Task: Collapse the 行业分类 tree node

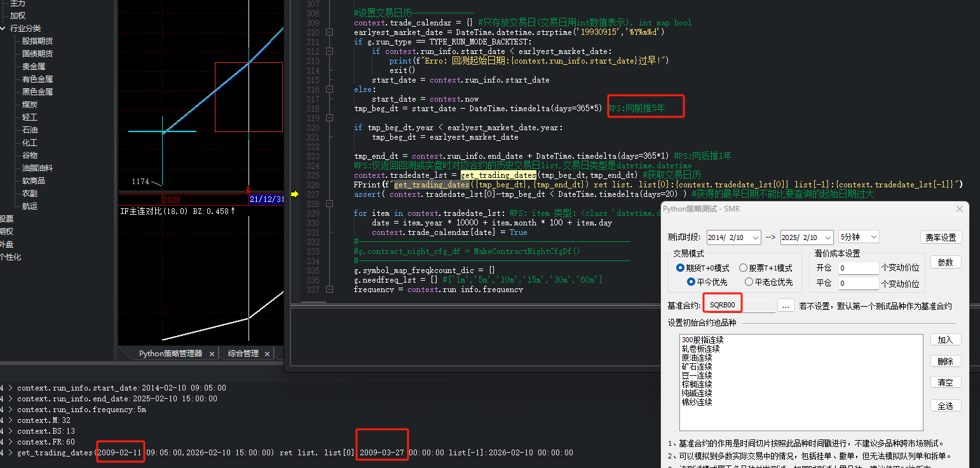Action: [4, 29]
